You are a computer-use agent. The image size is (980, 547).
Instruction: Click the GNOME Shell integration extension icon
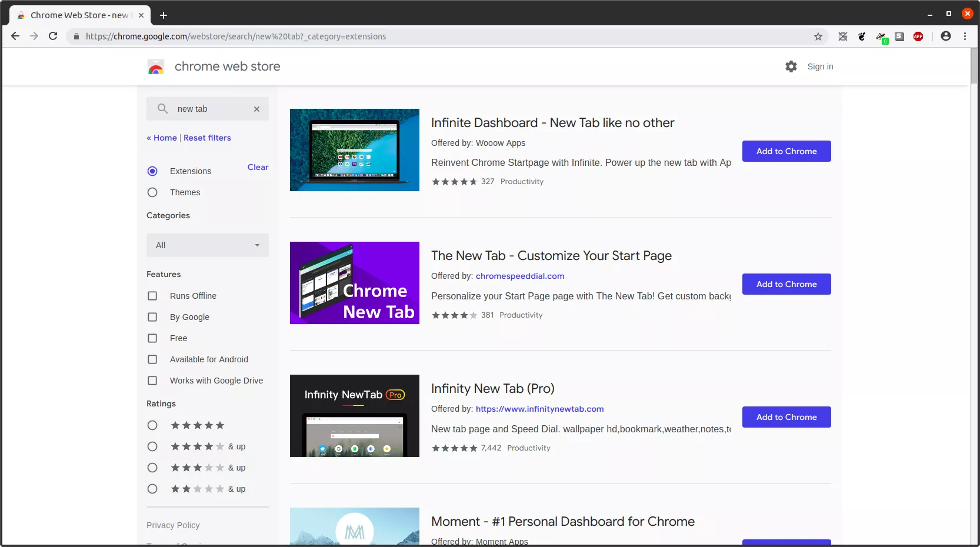pyautogui.click(x=862, y=36)
